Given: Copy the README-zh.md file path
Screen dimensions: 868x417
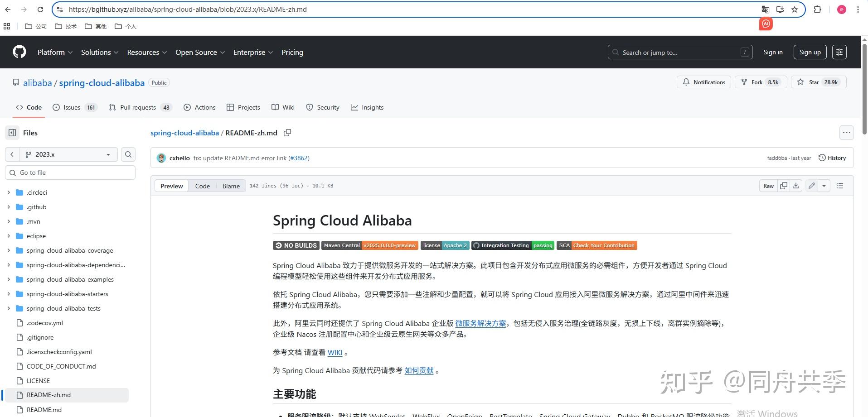Looking at the screenshot, I should coord(287,133).
